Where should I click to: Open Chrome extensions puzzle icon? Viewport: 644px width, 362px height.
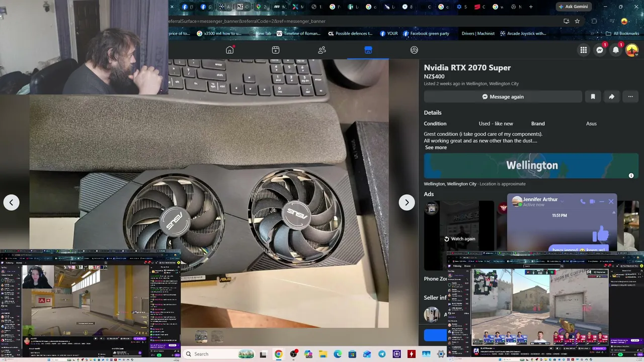(x=594, y=21)
